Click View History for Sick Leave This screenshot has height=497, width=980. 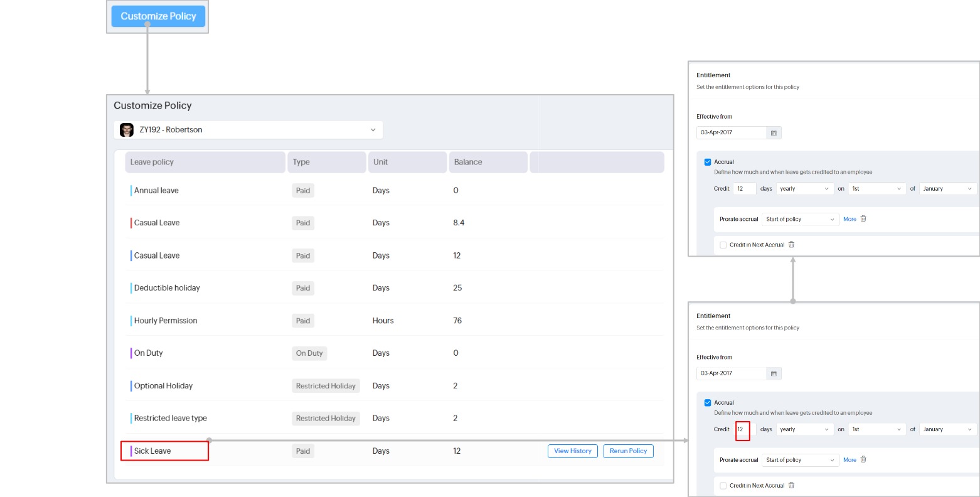coord(572,451)
